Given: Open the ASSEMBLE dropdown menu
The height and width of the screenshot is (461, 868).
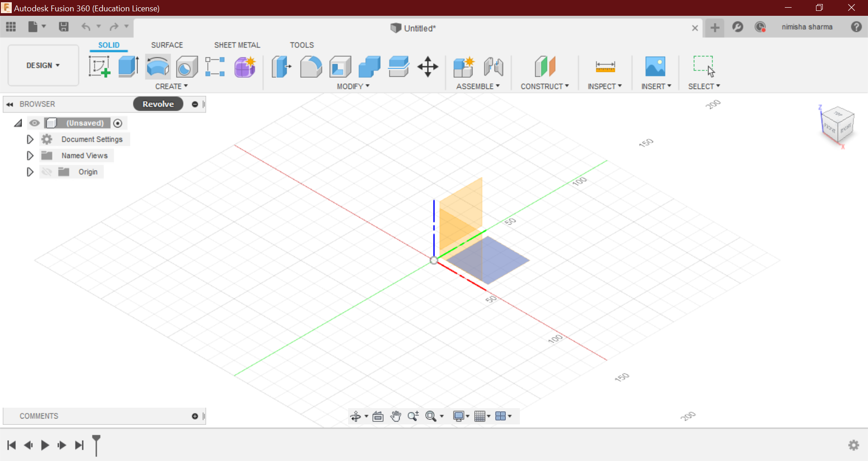Looking at the screenshot, I should click(478, 86).
